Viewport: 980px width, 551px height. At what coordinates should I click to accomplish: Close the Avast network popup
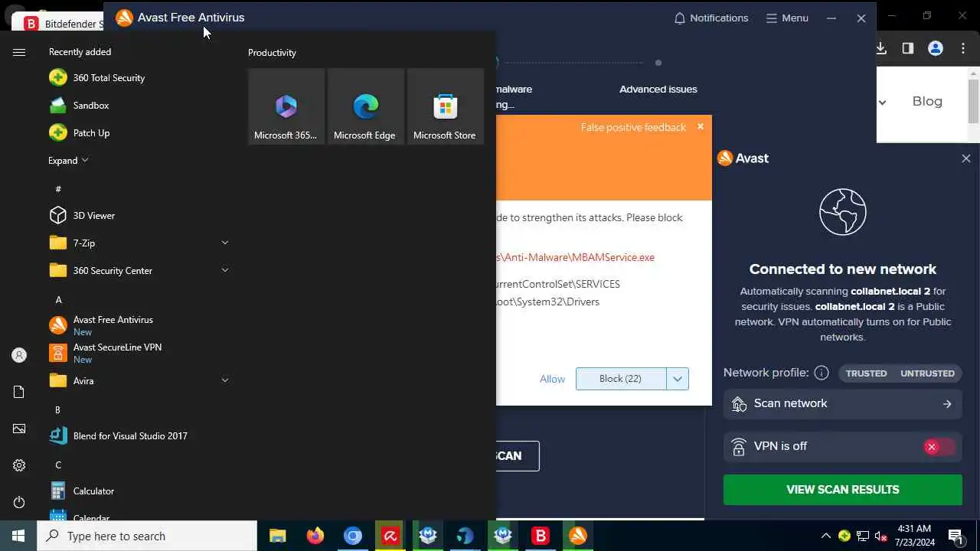(965, 158)
